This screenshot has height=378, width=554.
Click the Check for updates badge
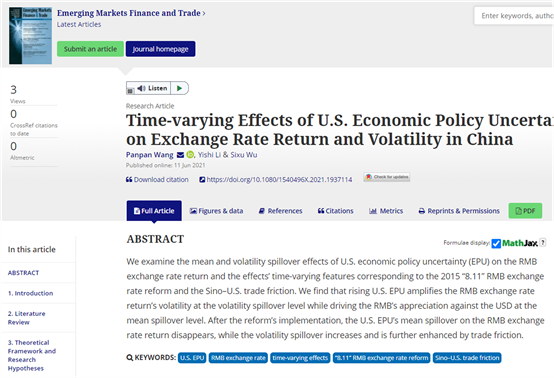point(387,177)
